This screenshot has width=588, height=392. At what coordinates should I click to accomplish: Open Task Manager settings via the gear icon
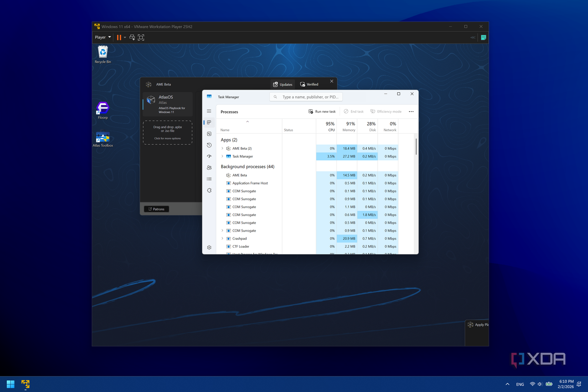pos(209,247)
